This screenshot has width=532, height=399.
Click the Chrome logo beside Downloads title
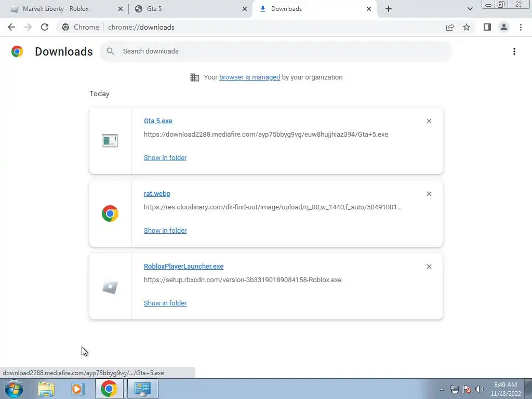pos(17,51)
